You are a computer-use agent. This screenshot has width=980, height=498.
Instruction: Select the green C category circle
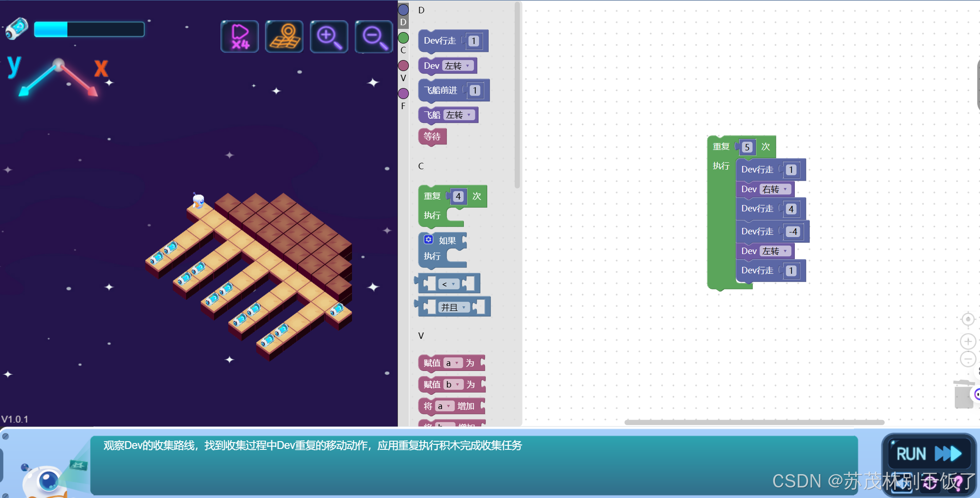pos(403,38)
